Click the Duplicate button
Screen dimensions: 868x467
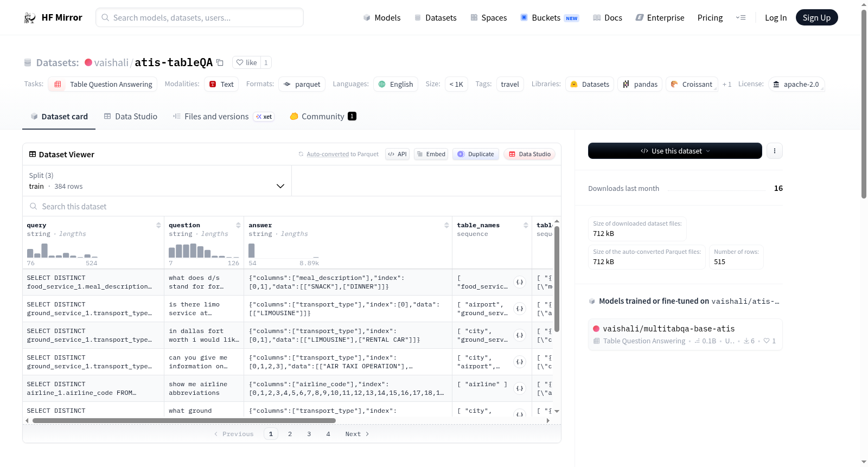(x=476, y=154)
